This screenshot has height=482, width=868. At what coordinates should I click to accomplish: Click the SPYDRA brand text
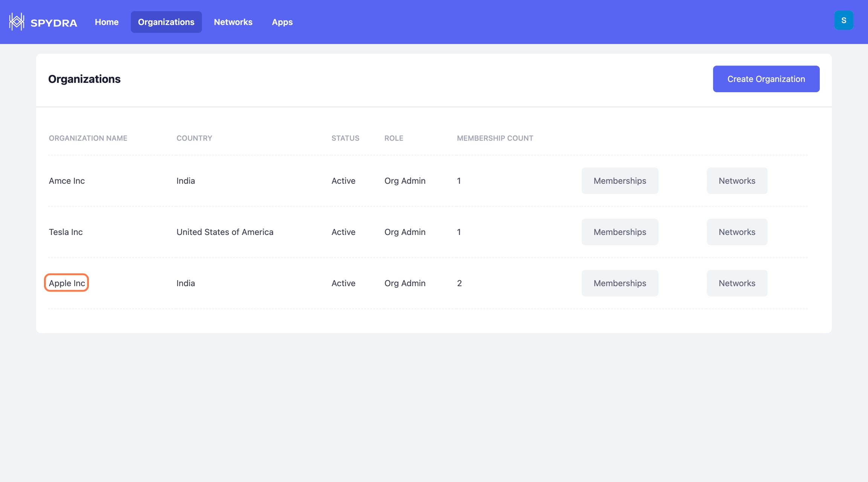(54, 23)
